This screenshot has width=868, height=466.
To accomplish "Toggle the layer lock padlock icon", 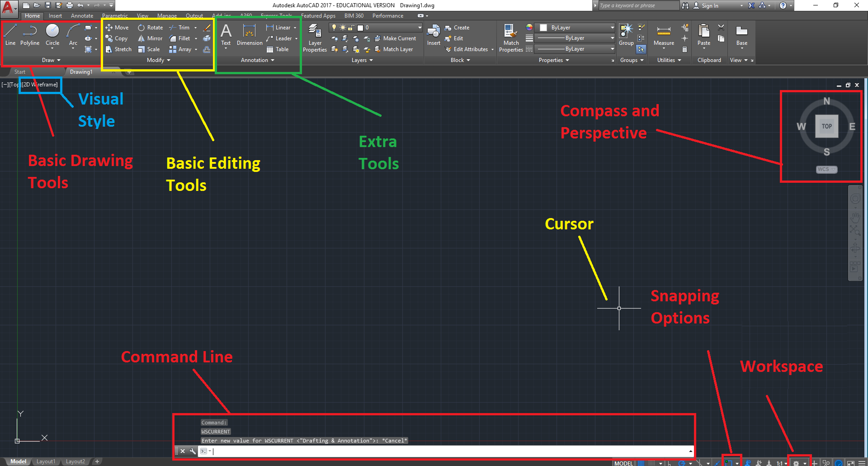I will (352, 27).
